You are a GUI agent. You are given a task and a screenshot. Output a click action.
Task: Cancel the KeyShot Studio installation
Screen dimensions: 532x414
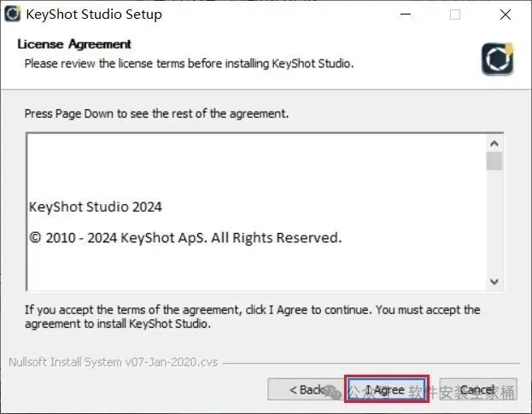476,390
